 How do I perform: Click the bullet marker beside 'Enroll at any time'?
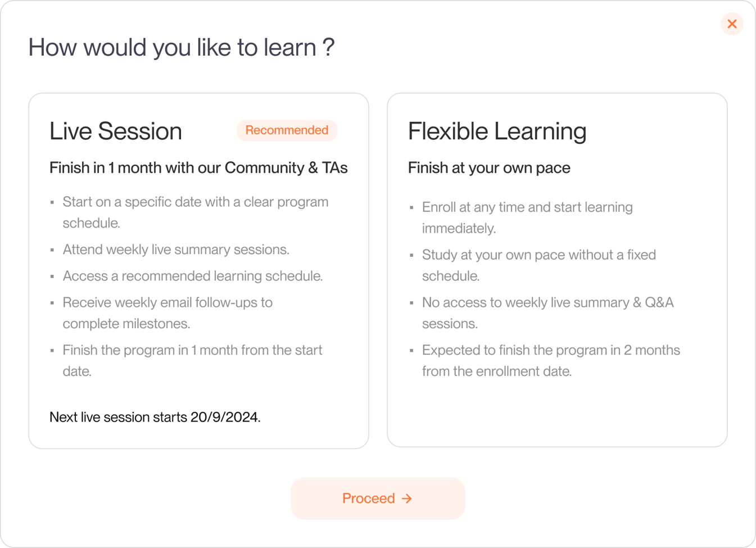point(411,207)
